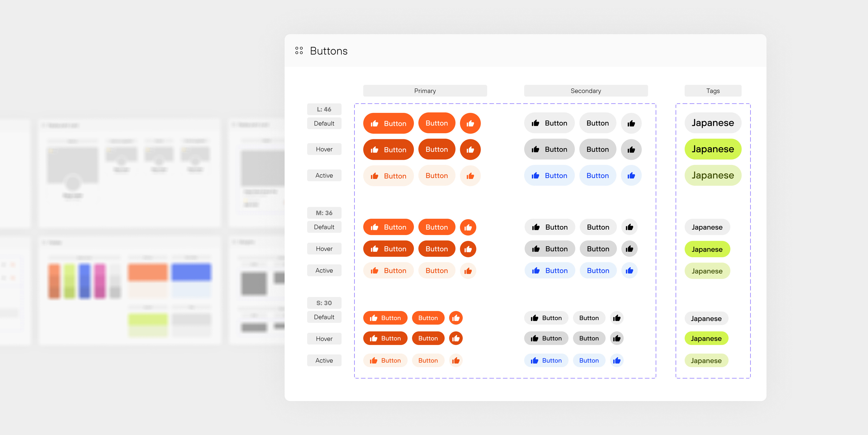Click medium gray hover thumbs-up icon-only secondary button
Screen dimensions: 868x435
point(629,249)
